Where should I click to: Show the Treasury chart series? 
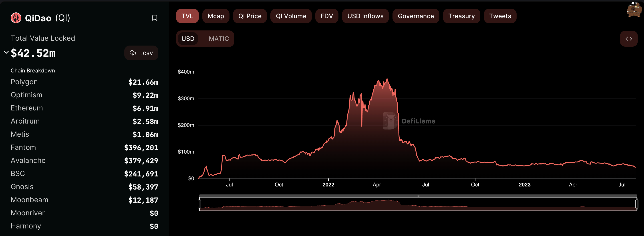pyautogui.click(x=461, y=16)
